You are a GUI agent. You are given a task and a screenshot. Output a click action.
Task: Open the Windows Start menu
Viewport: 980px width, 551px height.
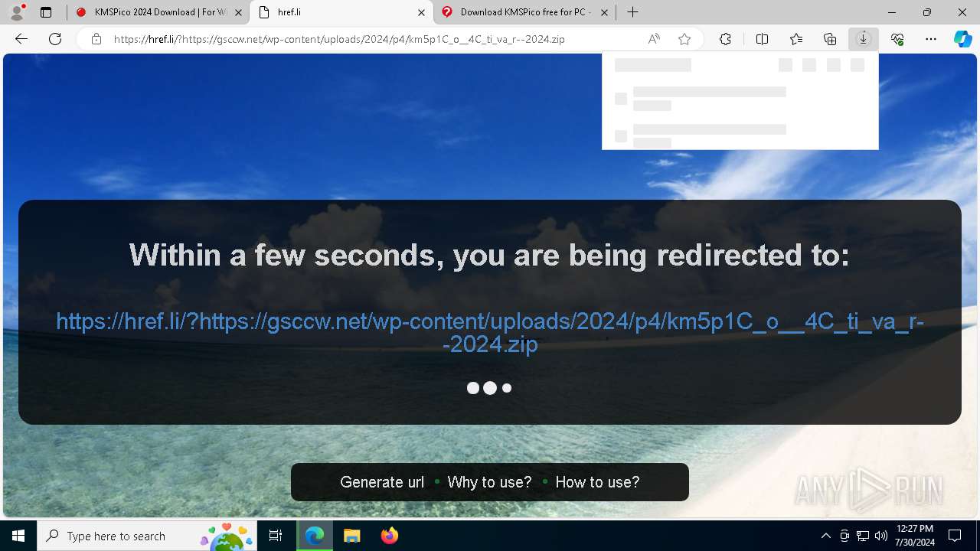click(18, 536)
